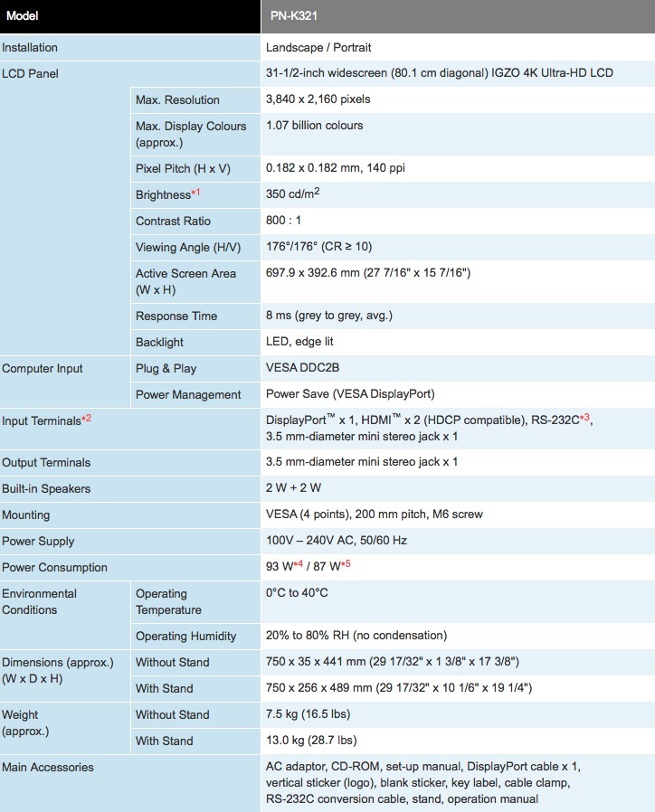Click the 'Computer Input' category label
The width and height of the screenshot is (655, 812).
point(43,369)
